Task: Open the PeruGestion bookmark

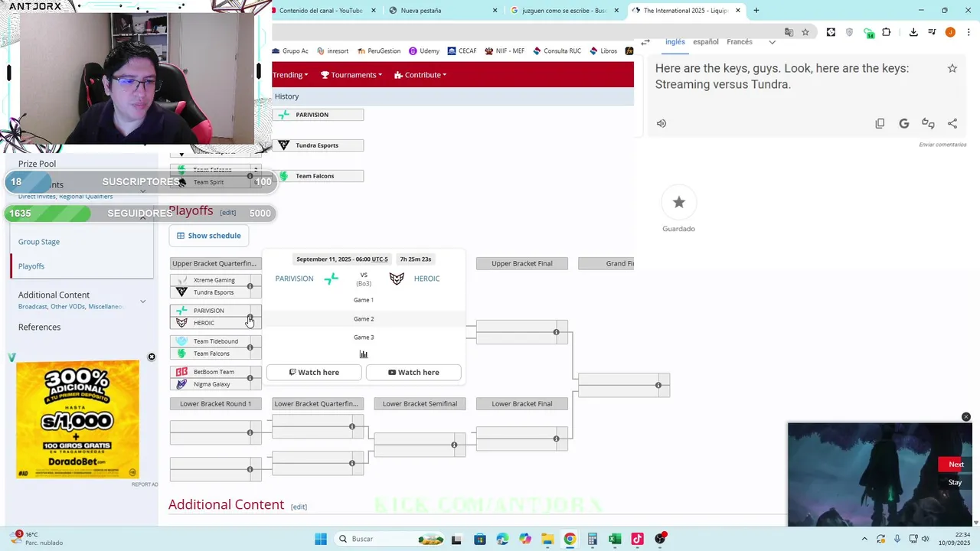Action: click(x=378, y=51)
